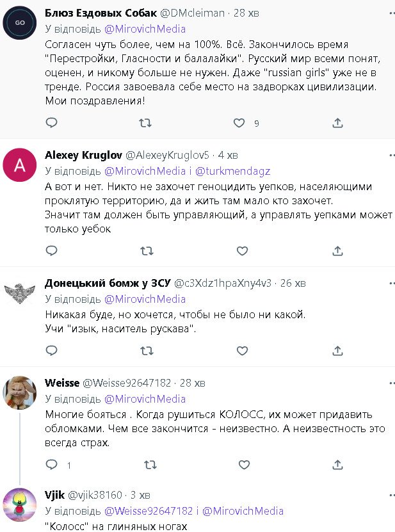Reply to Блюз Ездовых Собак's tweet
The image size is (395, 532).
point(52,123)
